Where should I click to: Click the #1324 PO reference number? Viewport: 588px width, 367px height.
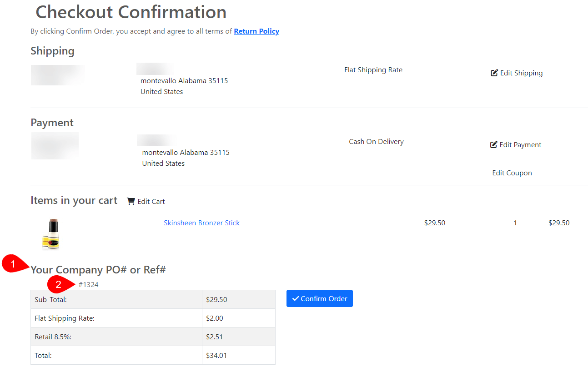[x=88, y=285]
